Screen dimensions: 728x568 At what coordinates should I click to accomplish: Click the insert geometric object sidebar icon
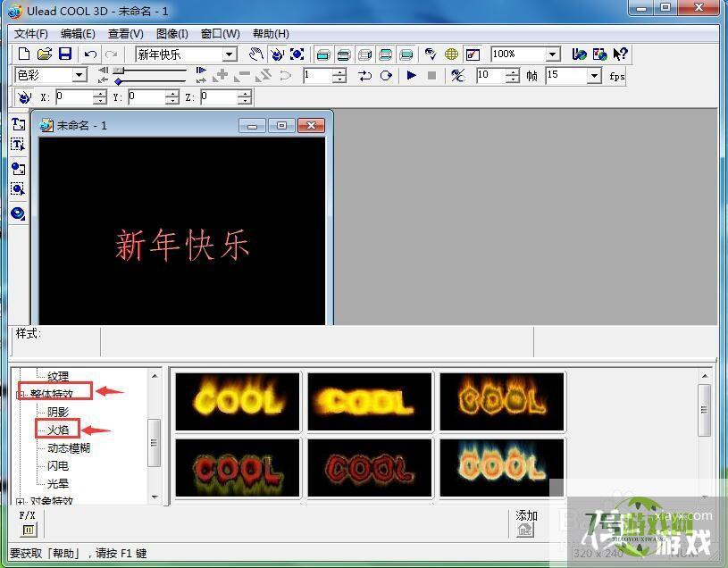tap(18, 213)
